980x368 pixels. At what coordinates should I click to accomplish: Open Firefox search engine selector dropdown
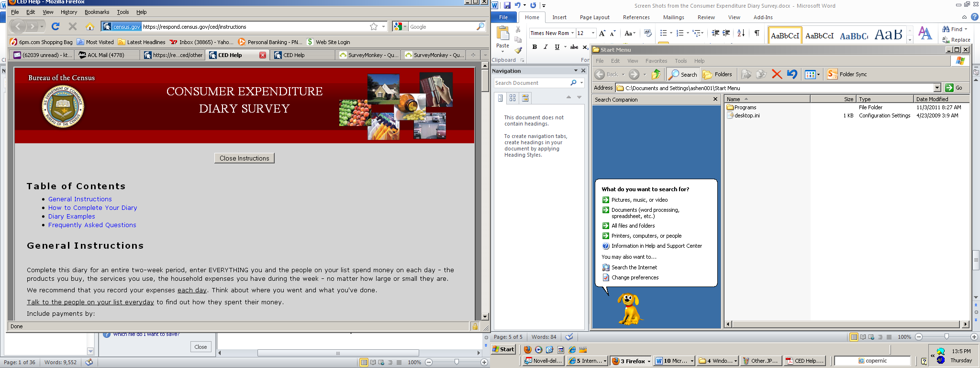point(400,26)
